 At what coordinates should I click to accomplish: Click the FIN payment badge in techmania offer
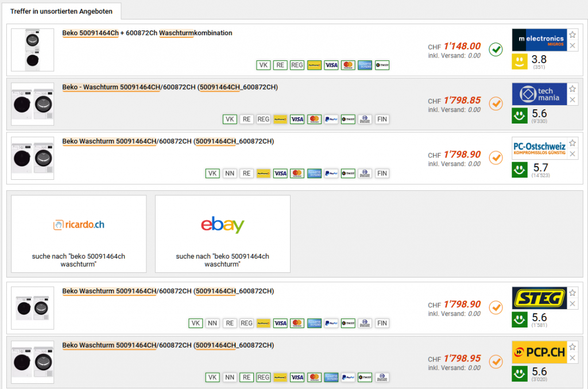382,120
